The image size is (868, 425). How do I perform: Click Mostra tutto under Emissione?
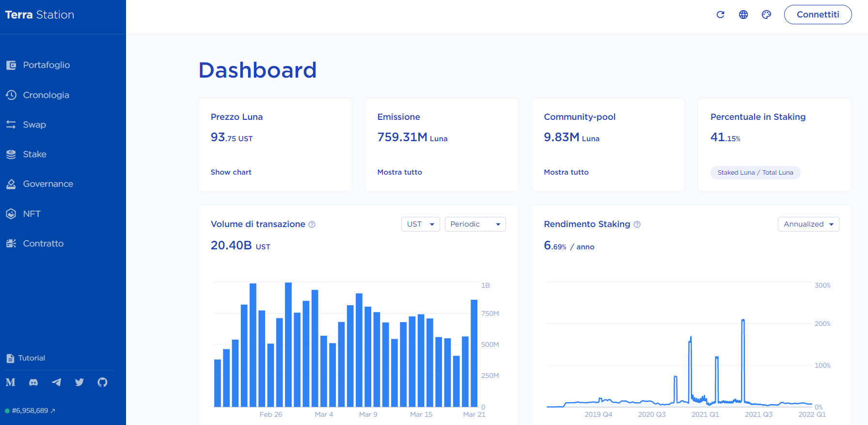(x=399, y=172)
